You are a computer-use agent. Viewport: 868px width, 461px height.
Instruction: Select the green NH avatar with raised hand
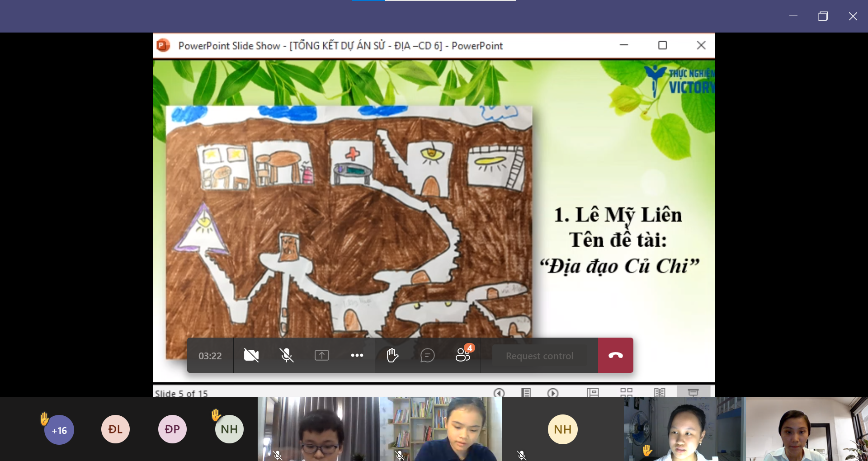[x=229, y=429]
